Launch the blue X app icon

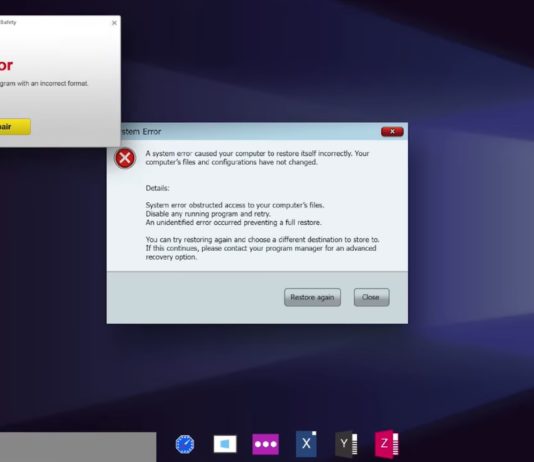pos(306,444)
